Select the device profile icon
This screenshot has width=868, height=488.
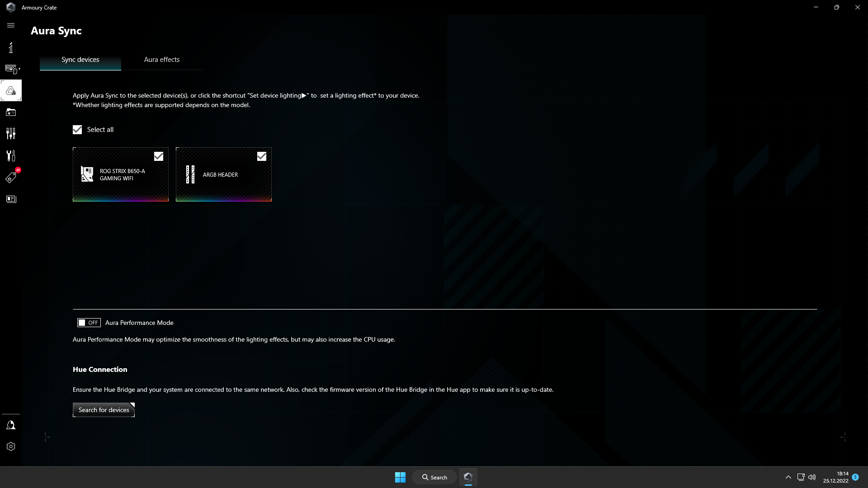coord(11,69)
